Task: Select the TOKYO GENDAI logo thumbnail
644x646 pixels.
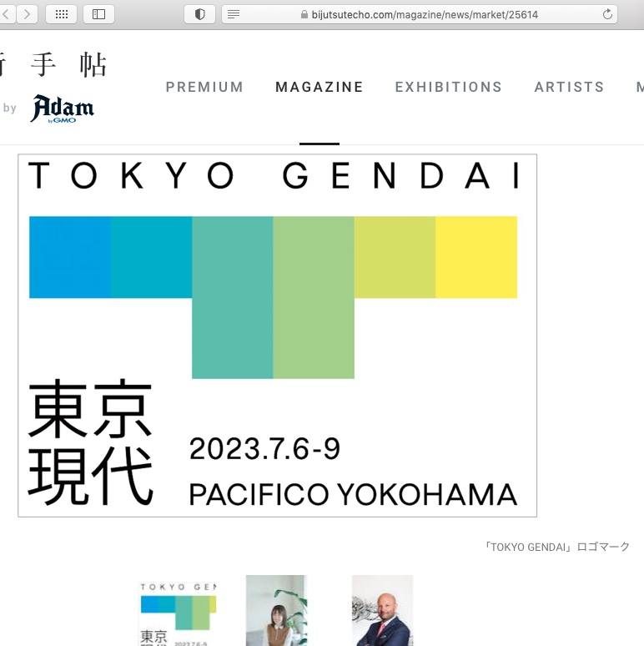Action: (178, 613)
